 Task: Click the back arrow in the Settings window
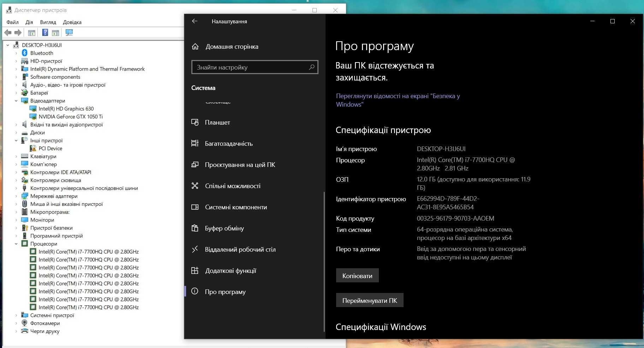(195, 21)
